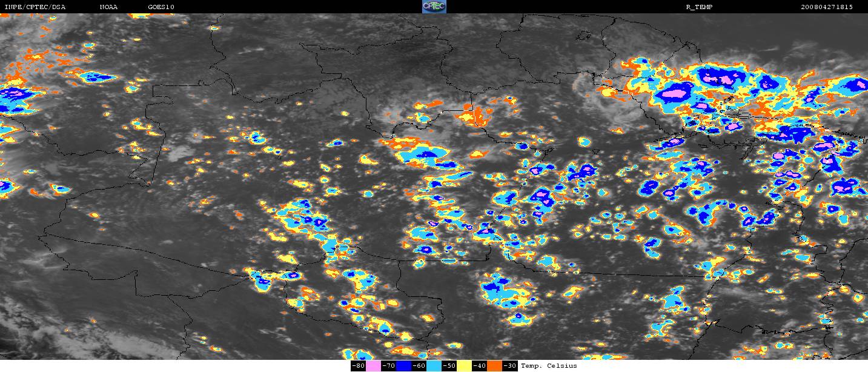This screenshot has height=372, width=868.
Task: Click the -70 temperature legend label
Action: [x=388, y=365]
